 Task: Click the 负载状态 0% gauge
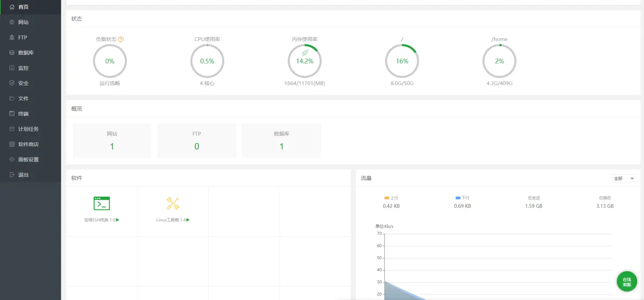coord(110,61)
